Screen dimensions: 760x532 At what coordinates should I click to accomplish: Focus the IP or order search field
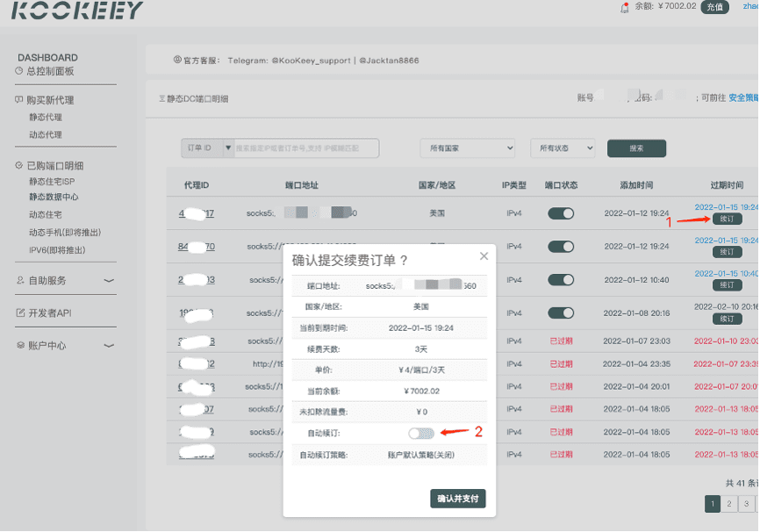click(306, 147)
